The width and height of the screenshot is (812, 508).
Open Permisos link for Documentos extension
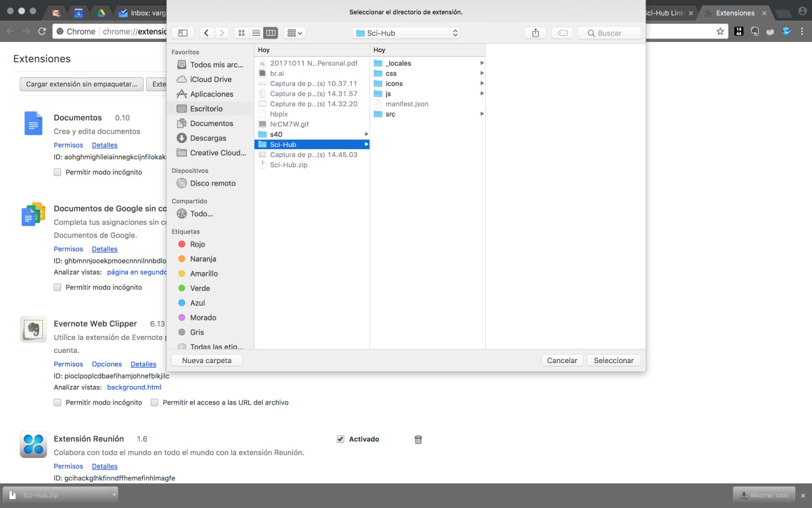68,145
